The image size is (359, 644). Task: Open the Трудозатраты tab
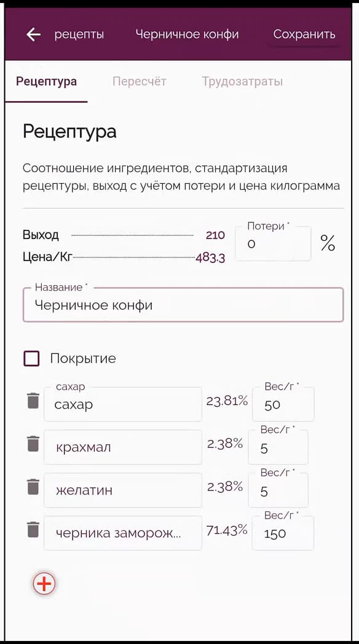[x=242, y=81]
